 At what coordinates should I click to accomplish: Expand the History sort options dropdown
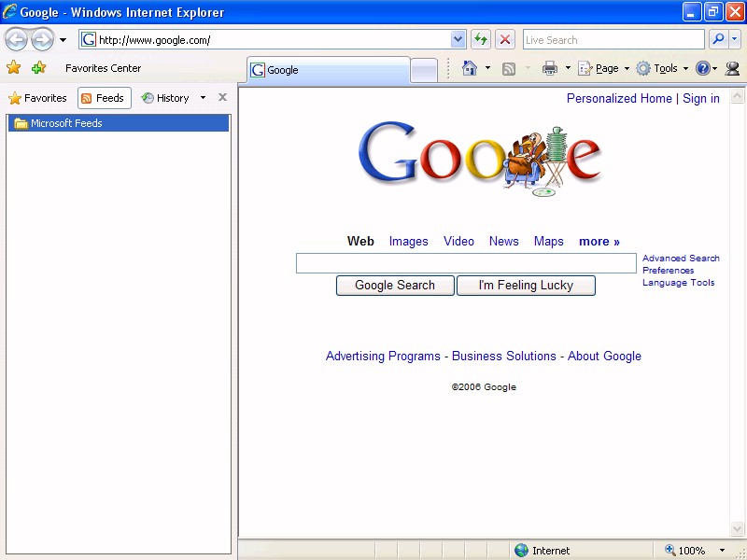tap(203, 98)
